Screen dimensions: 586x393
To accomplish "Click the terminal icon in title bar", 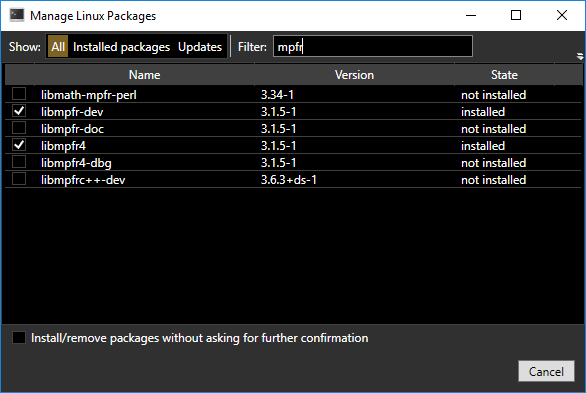I will pos(16,15).
